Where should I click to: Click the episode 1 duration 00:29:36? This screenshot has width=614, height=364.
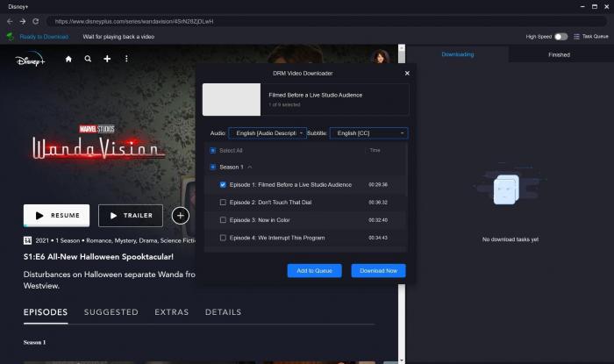[x=378, y=185]
